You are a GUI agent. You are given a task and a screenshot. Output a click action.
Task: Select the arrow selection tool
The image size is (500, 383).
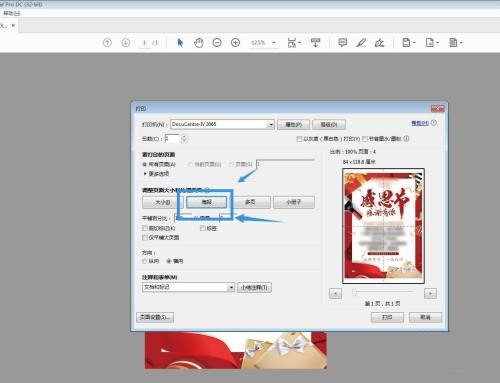180,43
